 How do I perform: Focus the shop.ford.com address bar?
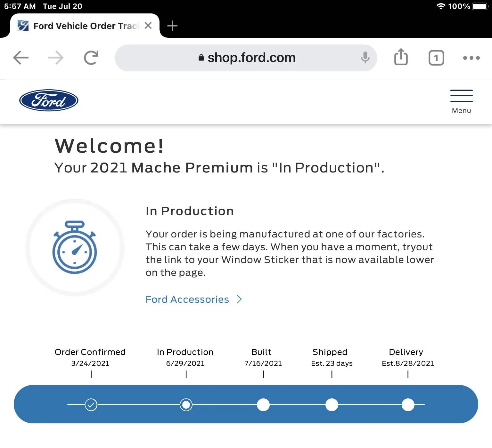click(x=246, y=58)
